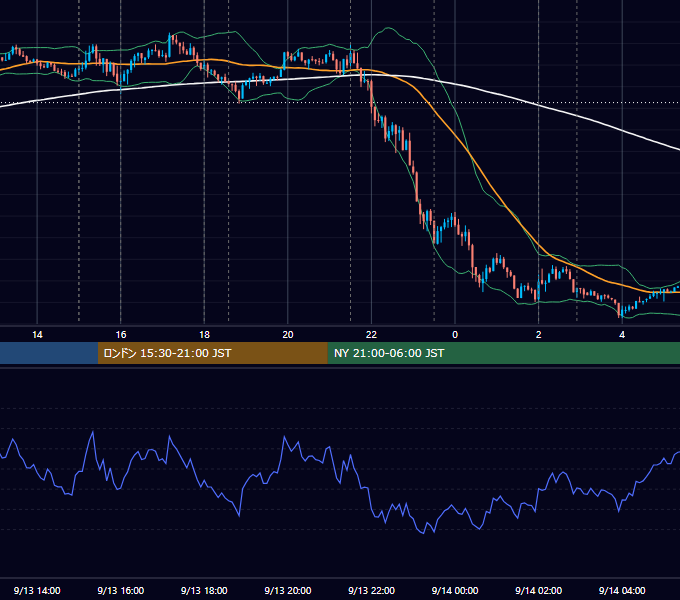This screenshot has width=680, height=600.
Task: Click the 9/13 18:00 date label
Action: pos(204,590)
